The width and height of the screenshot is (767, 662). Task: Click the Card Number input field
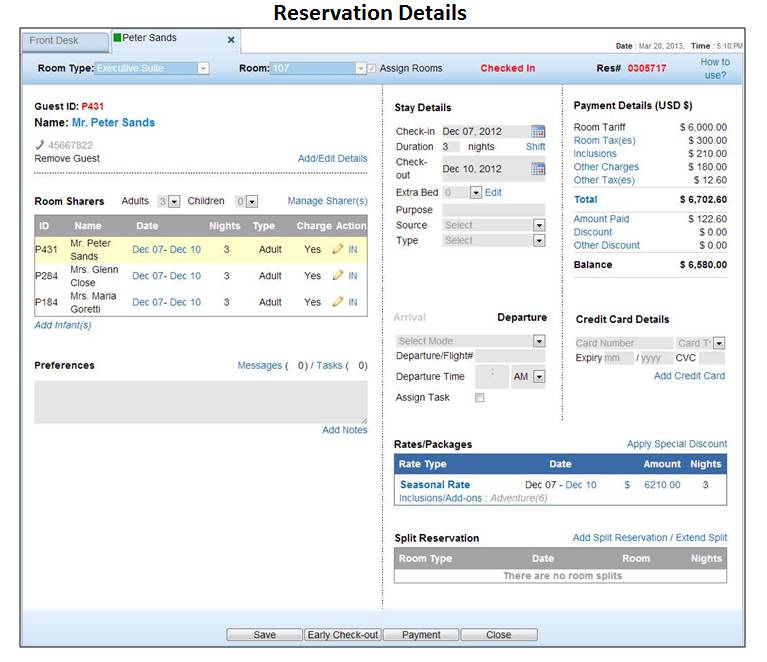[624, 343]
